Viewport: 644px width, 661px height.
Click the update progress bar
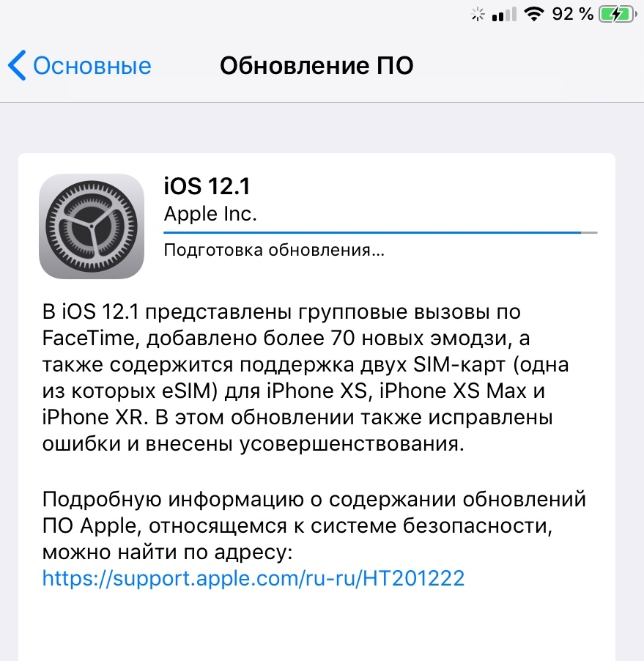[x=380, y=232]
